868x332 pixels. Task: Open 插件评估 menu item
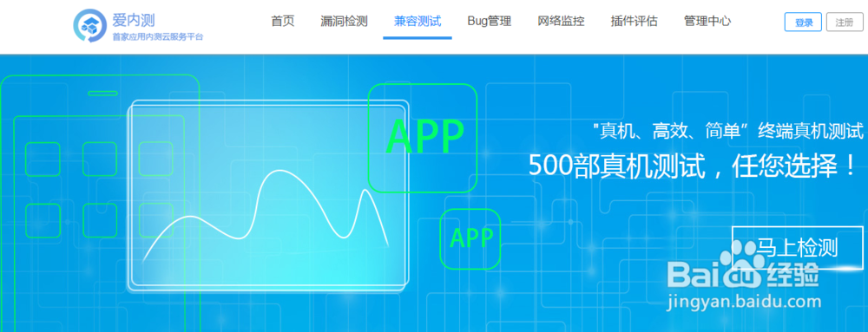pos(634,22)
